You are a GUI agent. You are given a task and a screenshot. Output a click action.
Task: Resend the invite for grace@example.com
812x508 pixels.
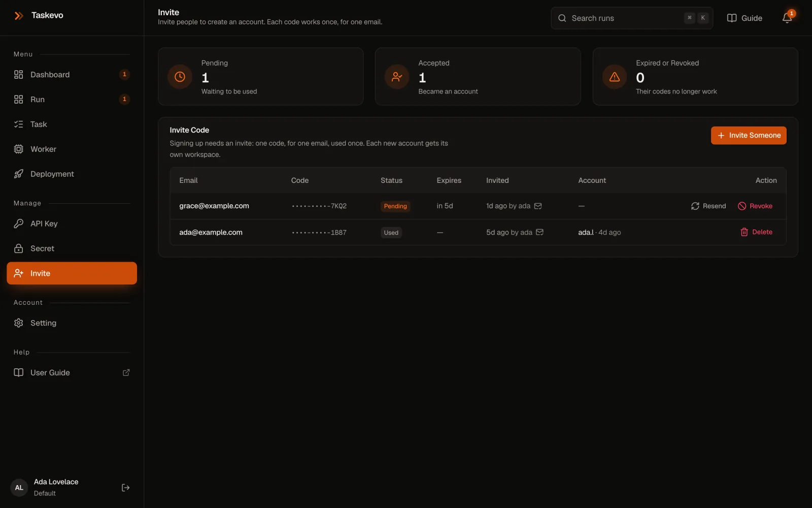coord(708,206)
